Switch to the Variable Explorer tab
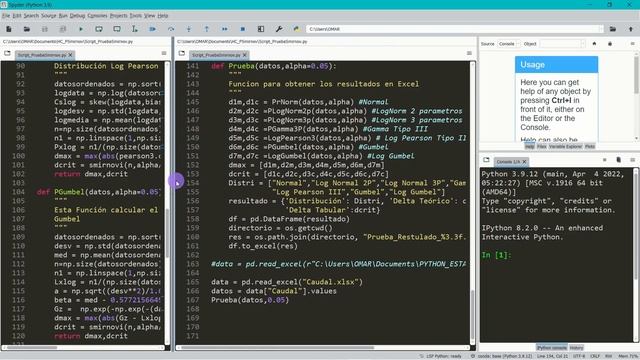 [565, 146]
